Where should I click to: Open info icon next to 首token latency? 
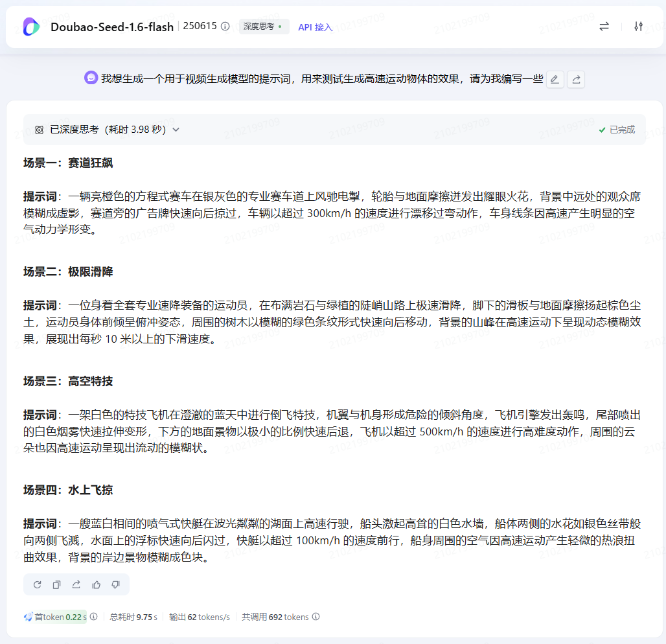tap(94, 616)
